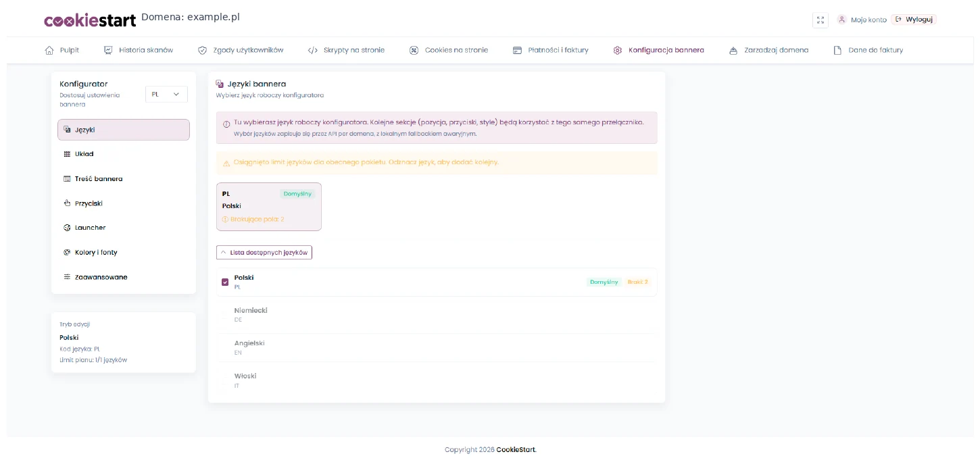Screen dimensions: 980x473
Task: Uncheck the Polski language checkbox
Action: click(225, 282)
